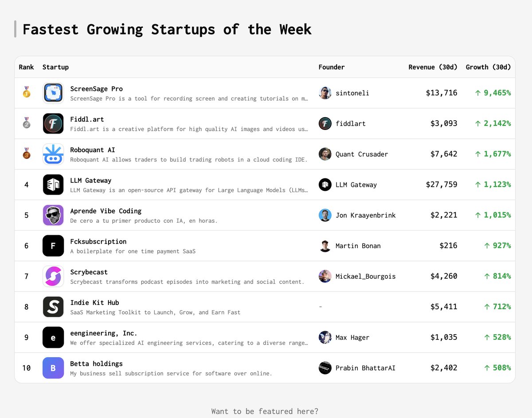Viewport: 532px width, 418px height.
Task: Click the Indie Kit Hub icon
Action: click(x=53, y=307)
